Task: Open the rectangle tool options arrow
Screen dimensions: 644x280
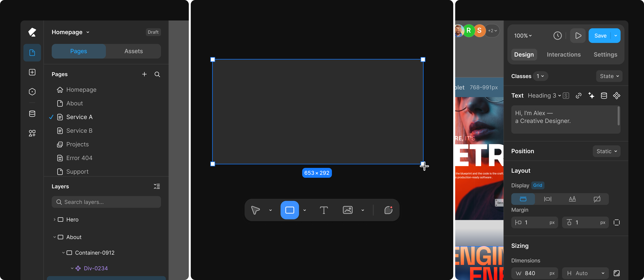Action: pyautogui.click(x=305, y=210)
